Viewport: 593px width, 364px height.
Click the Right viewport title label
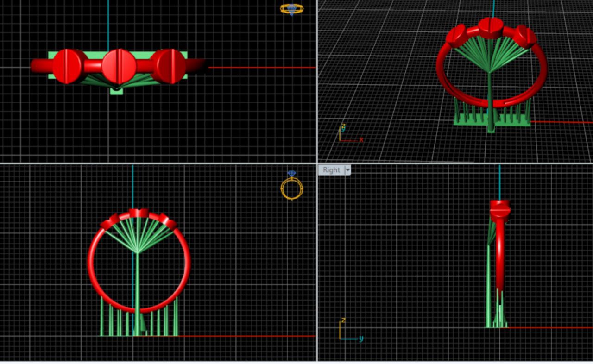(331, 170)
